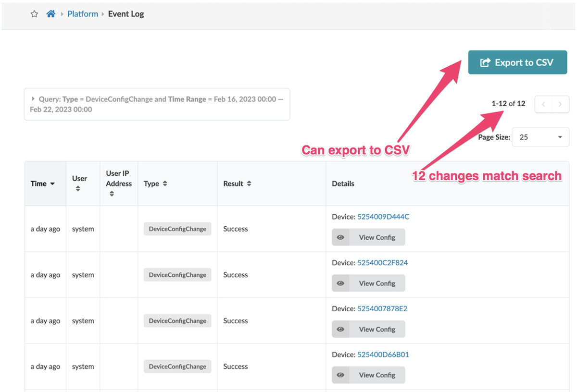The height and width of the screenshot is (392, 577).
Task: Click the Event Log breadcrumb item
Action: (x=126, y=14)
